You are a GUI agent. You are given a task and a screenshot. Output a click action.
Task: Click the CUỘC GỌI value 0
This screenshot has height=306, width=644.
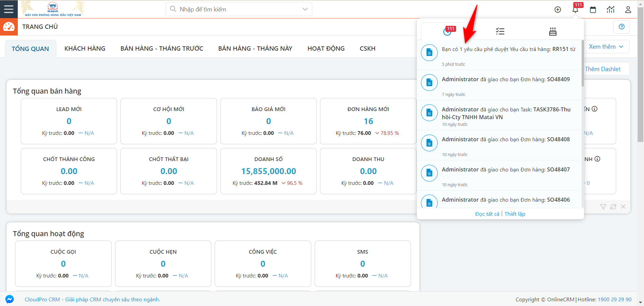63,264
